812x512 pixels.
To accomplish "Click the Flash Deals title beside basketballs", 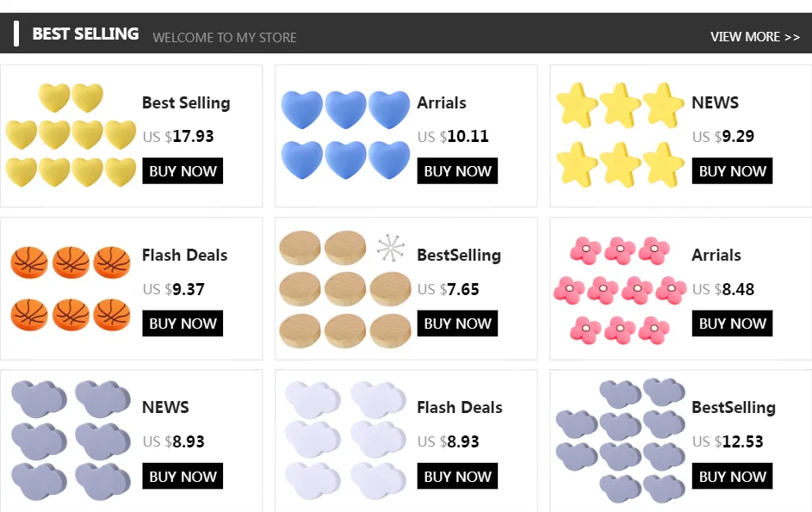I will [x=185, y=256].
